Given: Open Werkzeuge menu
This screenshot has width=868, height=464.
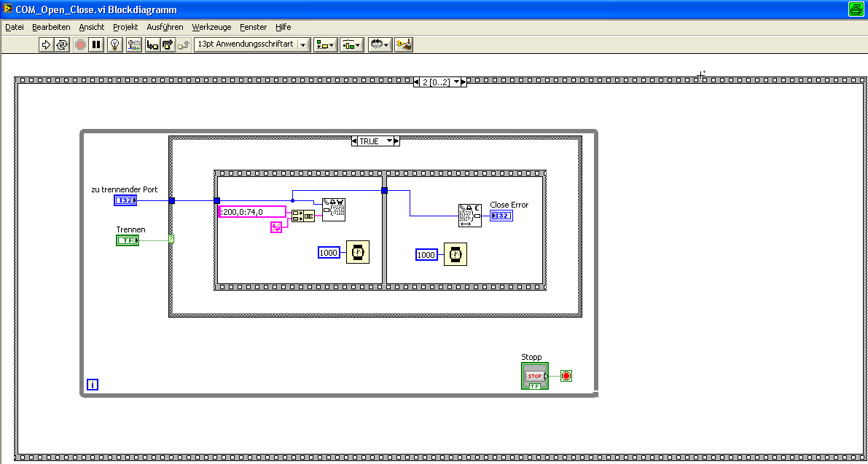Looking at the screenshot, I should pyautogui.click(x=211, y=26).
